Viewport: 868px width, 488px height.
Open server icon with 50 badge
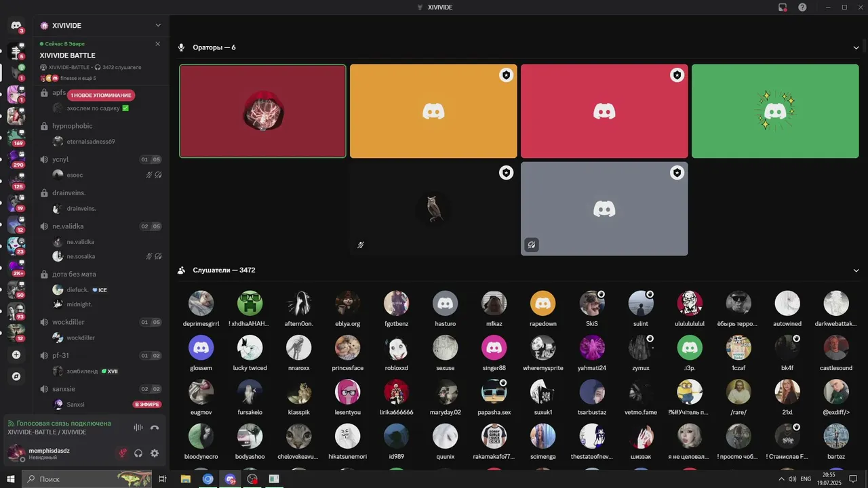click(x=16, y=289)
